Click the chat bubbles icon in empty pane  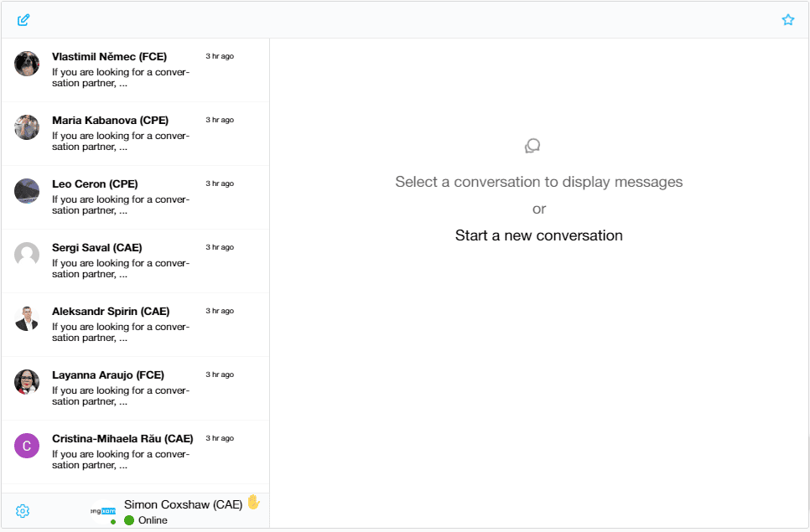[x=532, y=147]
